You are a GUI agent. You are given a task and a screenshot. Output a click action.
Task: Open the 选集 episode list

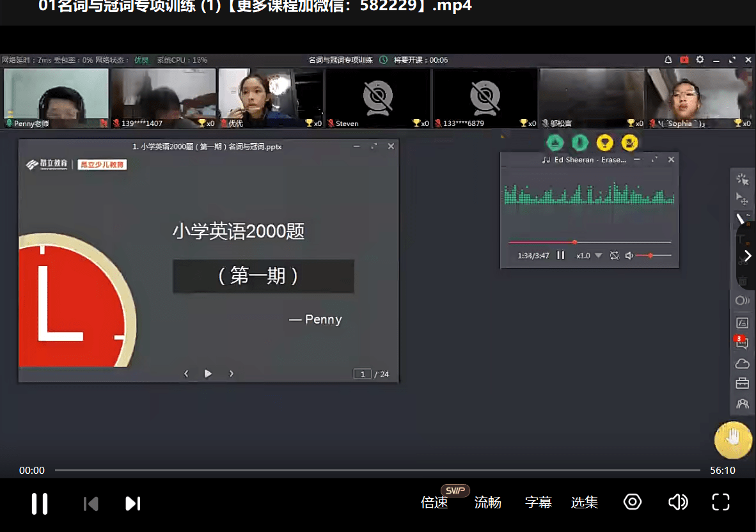pos(585,503)
